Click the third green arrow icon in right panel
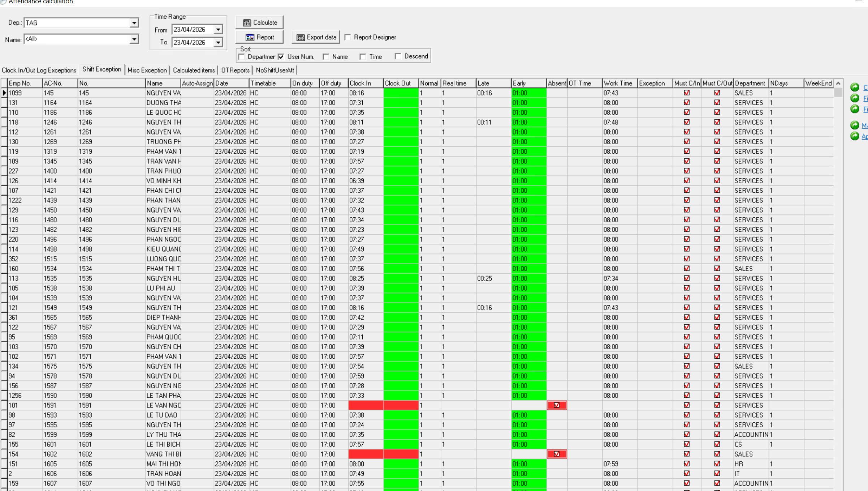The width and height of the screenshot is (868, 491). (x=855, y=109)
